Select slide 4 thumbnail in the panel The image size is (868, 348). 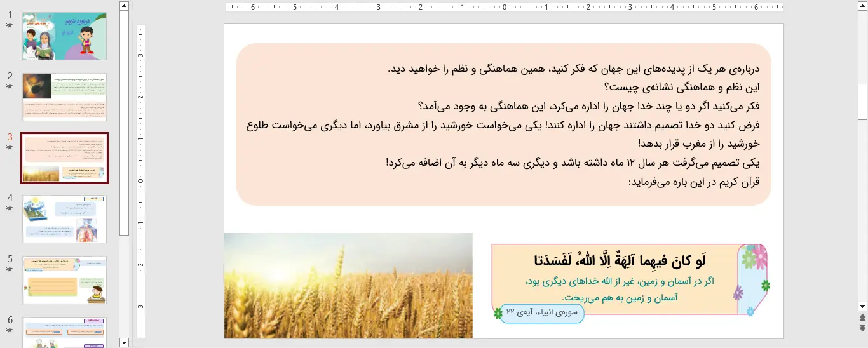coord(64,219)
